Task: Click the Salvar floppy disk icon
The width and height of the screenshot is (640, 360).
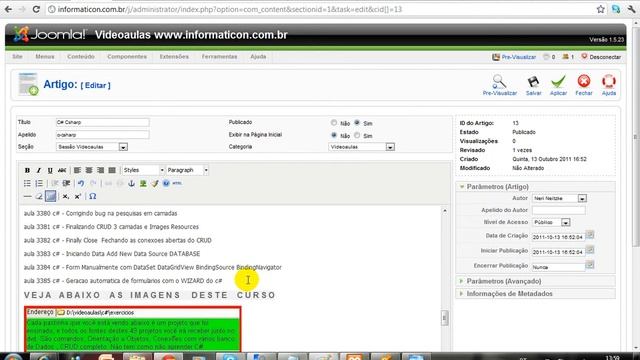Action: point(533,82)
